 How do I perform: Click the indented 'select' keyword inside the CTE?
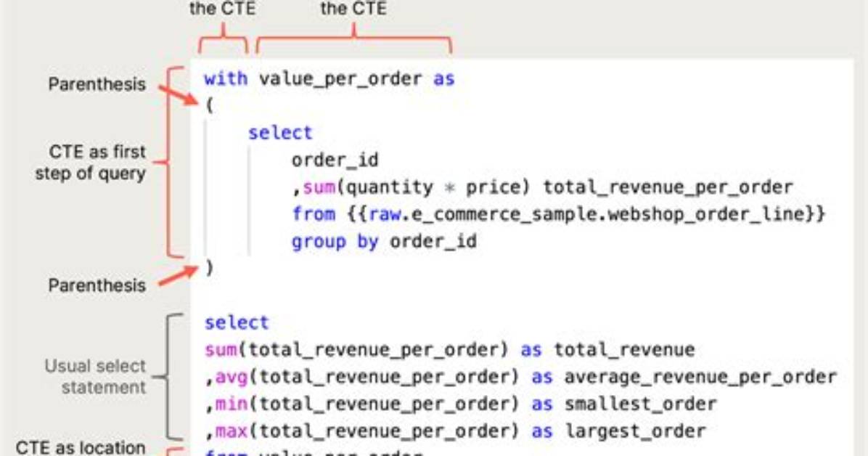pos(280,132)
